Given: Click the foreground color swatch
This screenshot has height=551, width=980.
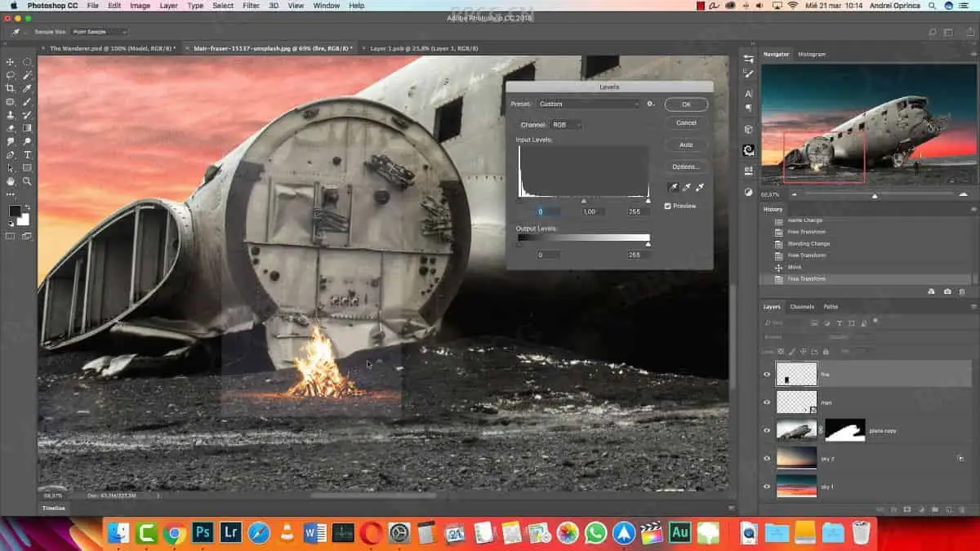Looking at the screenshot, I should coord(15,211).
